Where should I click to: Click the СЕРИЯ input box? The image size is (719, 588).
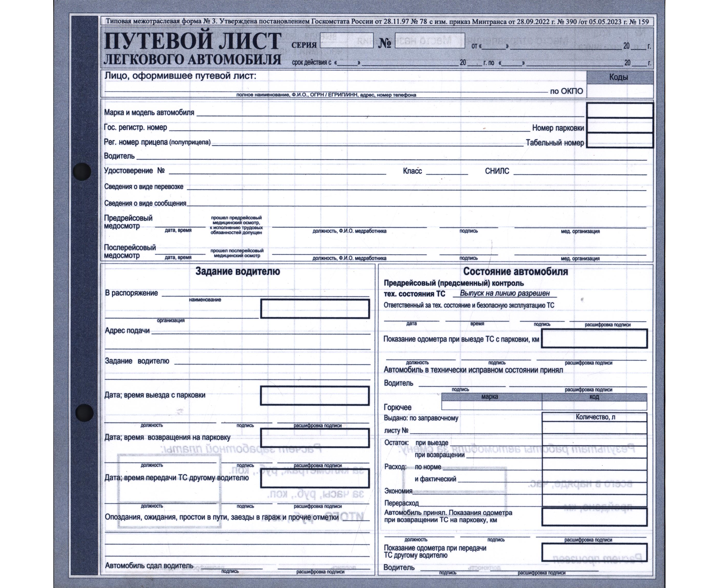tap(346, 40)
